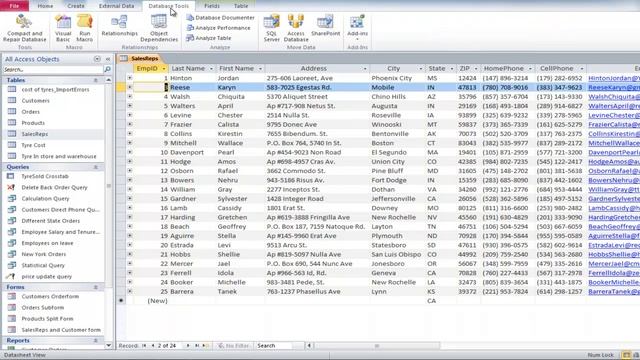Image resolution: width=640 pixels, height=360 pixels.
Task: Open Address column dropdown arrow
Action: 365,69
